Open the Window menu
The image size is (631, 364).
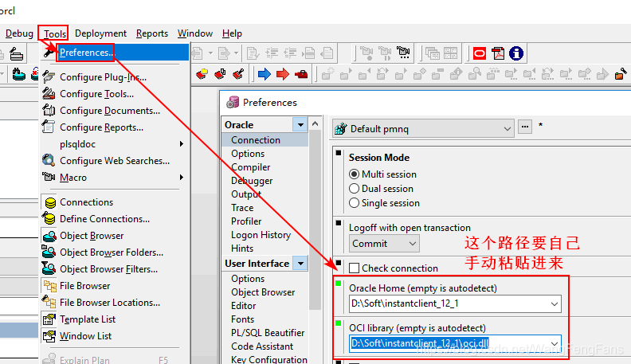tap(195, 33)
